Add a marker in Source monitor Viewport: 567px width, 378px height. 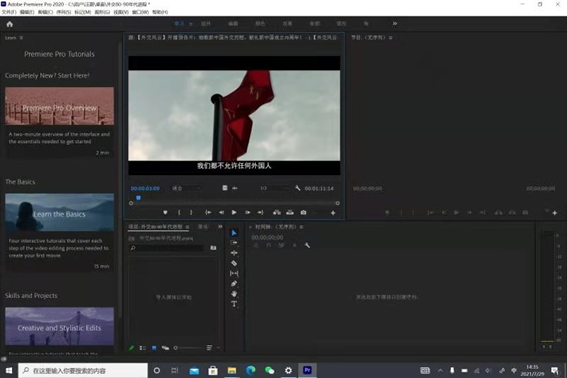pos(165,213)
